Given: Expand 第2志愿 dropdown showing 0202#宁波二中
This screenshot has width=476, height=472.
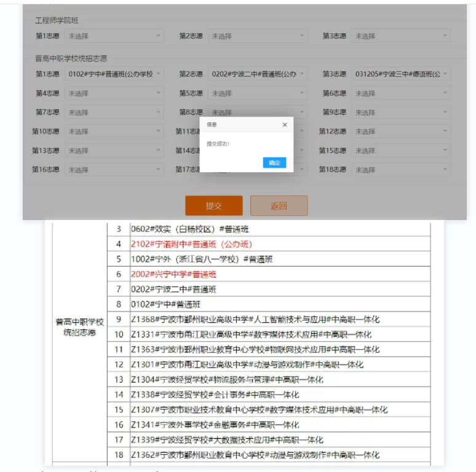Looking at the screenshot, I should click(258, 74).
